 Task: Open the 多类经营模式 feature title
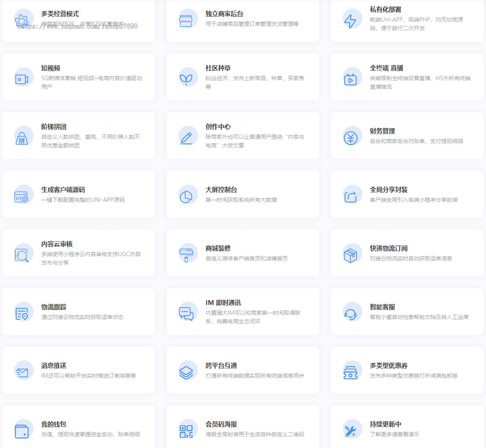60,14
